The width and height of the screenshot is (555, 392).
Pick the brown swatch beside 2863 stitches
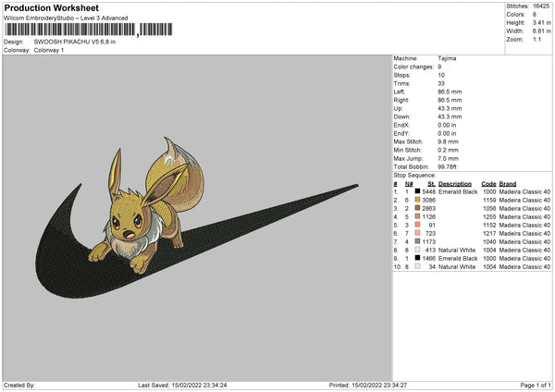click(x=418, y=208)
